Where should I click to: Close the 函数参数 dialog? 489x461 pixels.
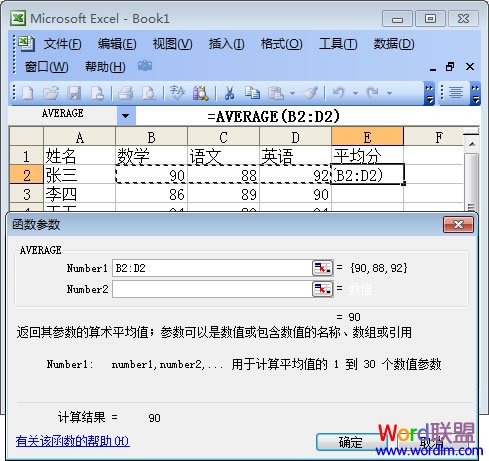[x=458, y=225]
